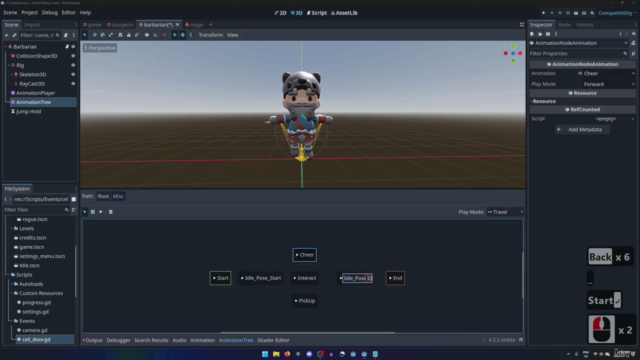Select the Move Mode tool in viewport toolbar
The image size is (640, 360).
tap(94, 35)
